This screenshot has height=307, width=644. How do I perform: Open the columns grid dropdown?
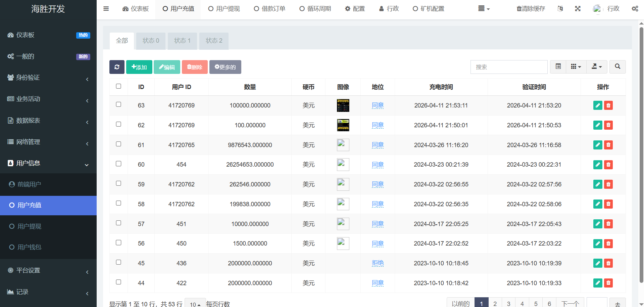tap(576, 67)
